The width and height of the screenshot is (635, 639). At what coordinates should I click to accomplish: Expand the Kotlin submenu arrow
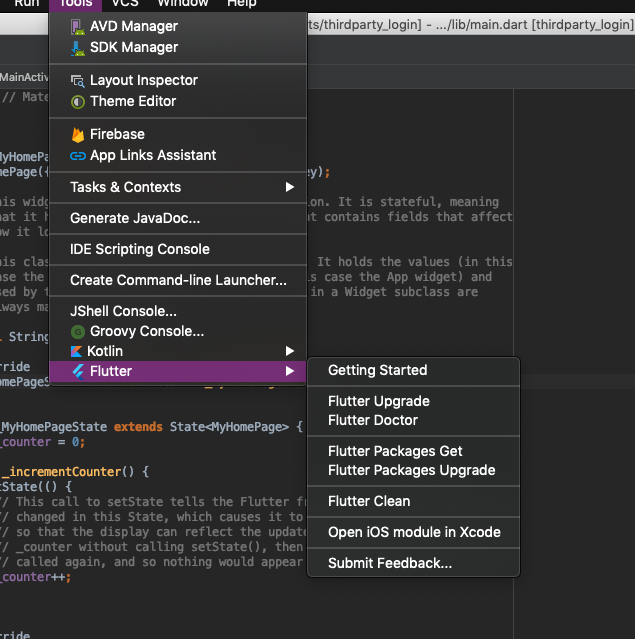coord(290,351)
